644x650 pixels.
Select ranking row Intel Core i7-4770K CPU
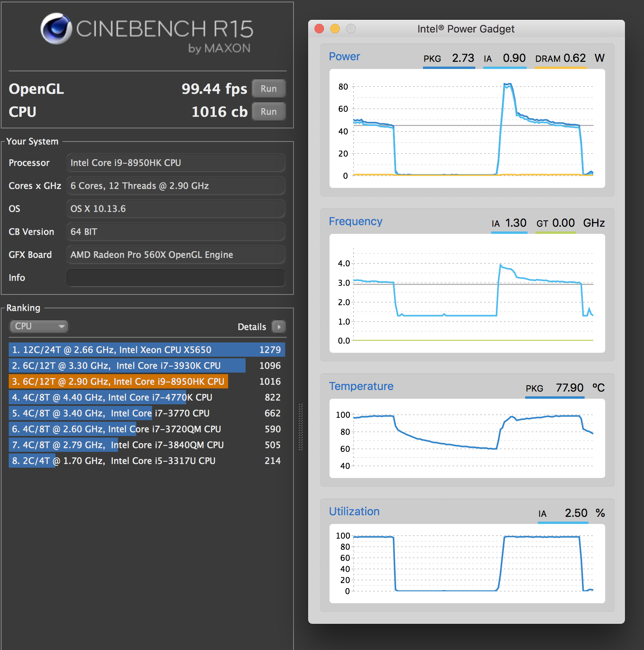[147, 397]
